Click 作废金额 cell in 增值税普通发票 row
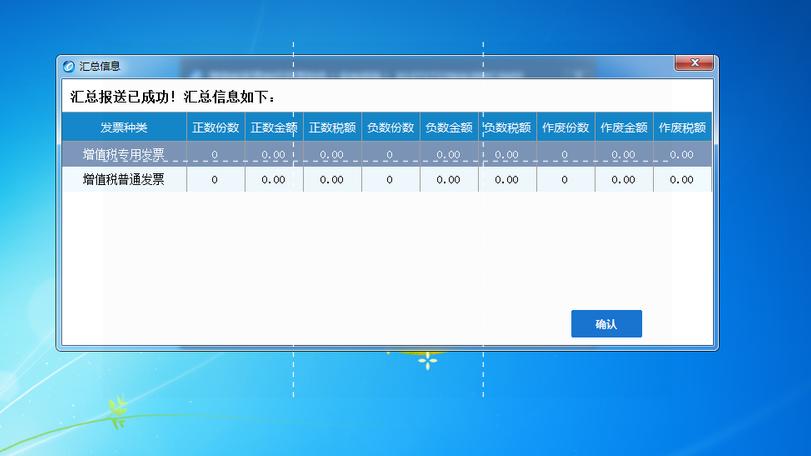The height and width of the screenshot is (456, 811). pyautogui.click(x=624, y=179)
